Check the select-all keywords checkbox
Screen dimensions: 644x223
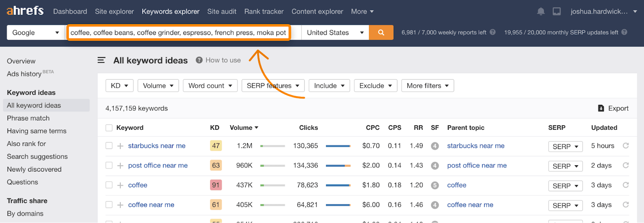pos(109,128)
